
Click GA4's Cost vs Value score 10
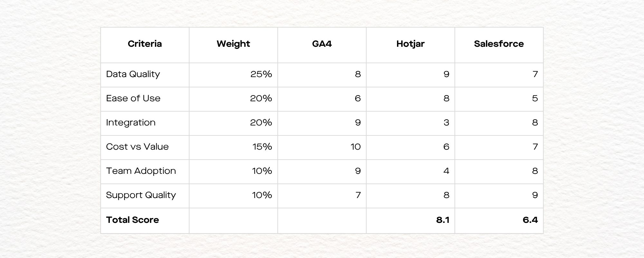click(x=355, y=147)
